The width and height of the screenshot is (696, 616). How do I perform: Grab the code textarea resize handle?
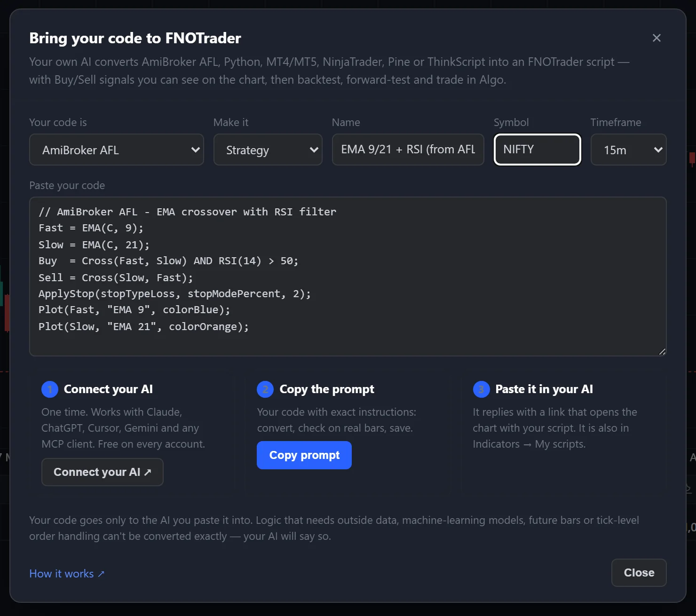pos(662,352)
